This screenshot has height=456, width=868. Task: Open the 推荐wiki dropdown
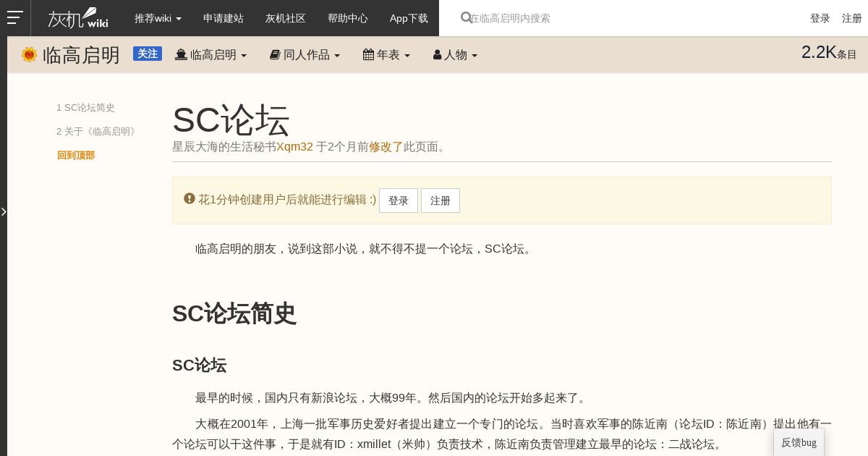158,18
